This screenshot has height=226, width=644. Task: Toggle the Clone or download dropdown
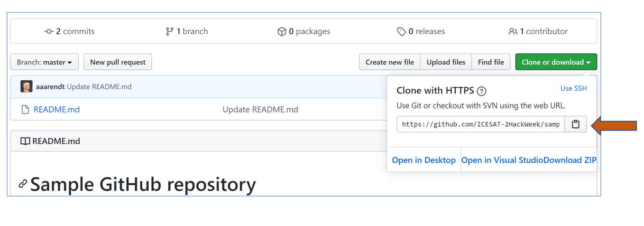pyautogui.click(x=556, y=62)
